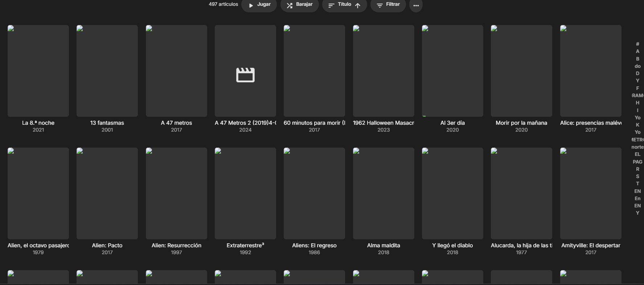Jump to letter B in alphabet index

[x=637, y=59]
